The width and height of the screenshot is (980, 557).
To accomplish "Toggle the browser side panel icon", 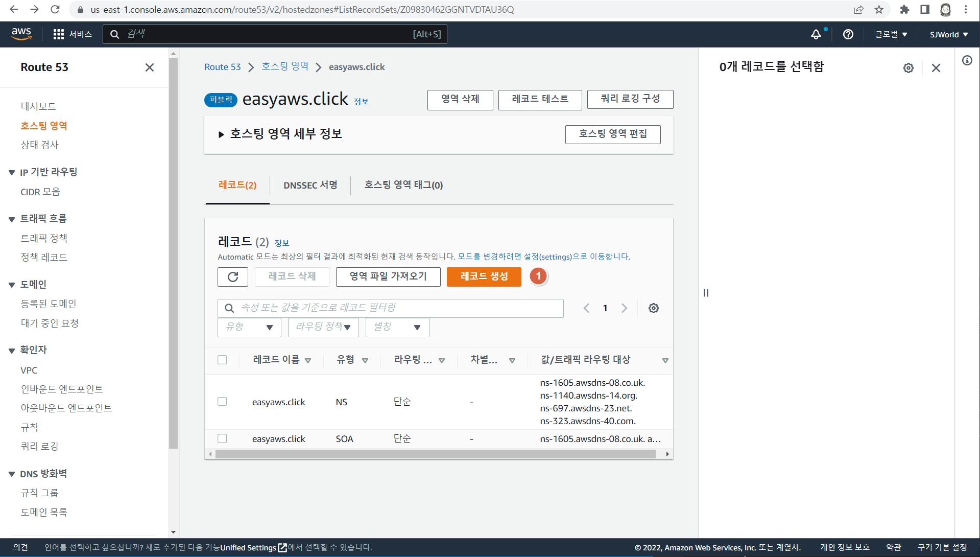I will tap(925, 9).
